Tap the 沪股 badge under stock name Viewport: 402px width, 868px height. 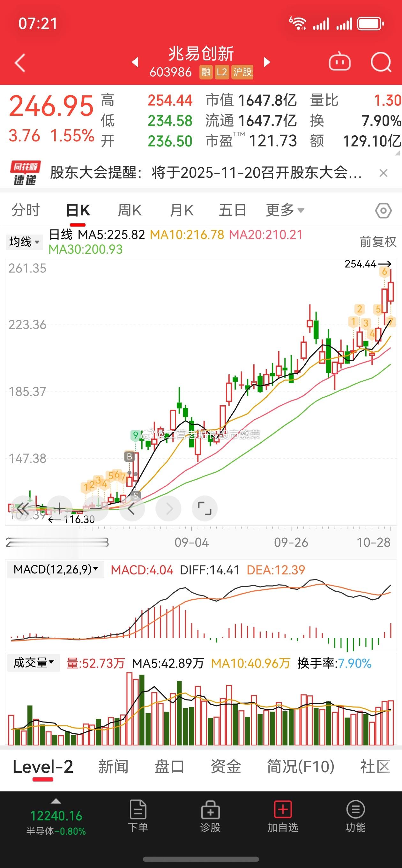tap(242, 72)
